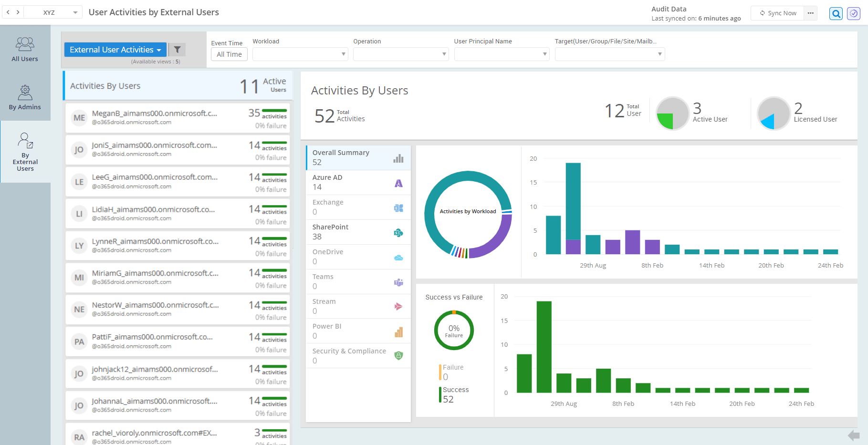
Task: Open the User Principal Name dropdown
Action: point(502,54)
